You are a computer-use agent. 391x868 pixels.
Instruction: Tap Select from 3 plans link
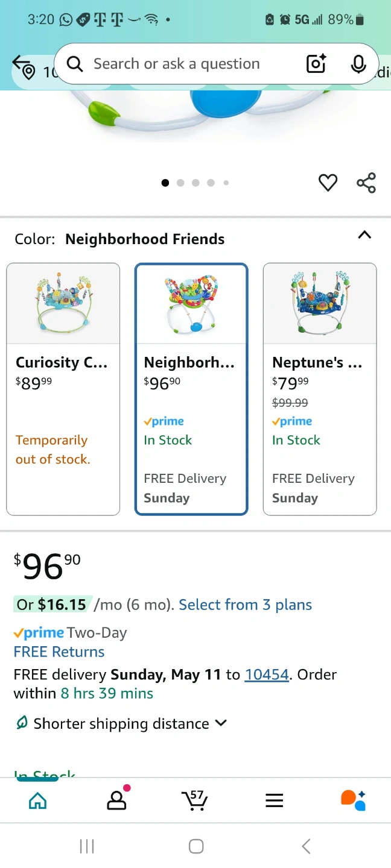pos(245,605)
